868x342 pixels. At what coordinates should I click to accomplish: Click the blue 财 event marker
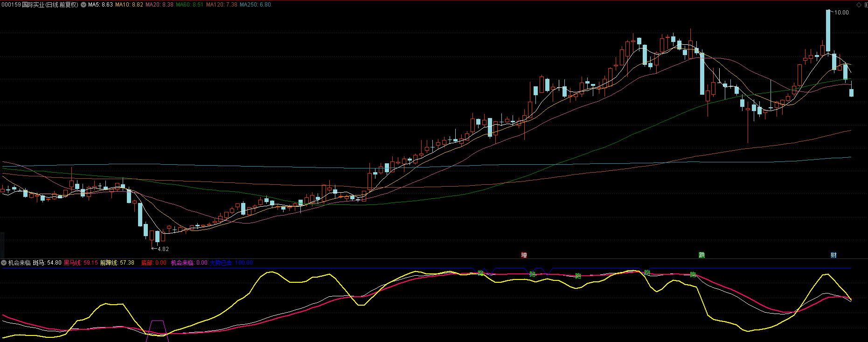point(833,255)
